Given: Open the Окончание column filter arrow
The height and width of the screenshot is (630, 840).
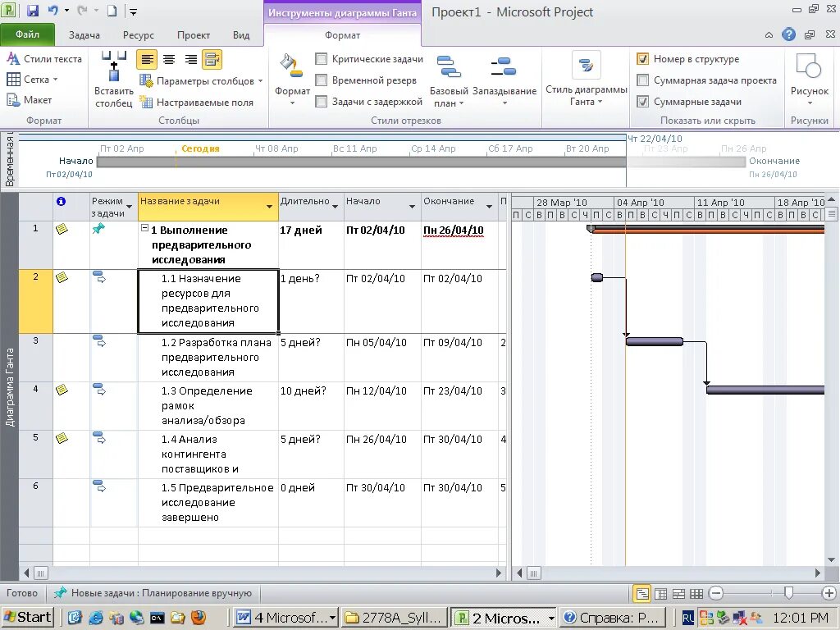Looking at the screenshot, I should coord(489,207).
